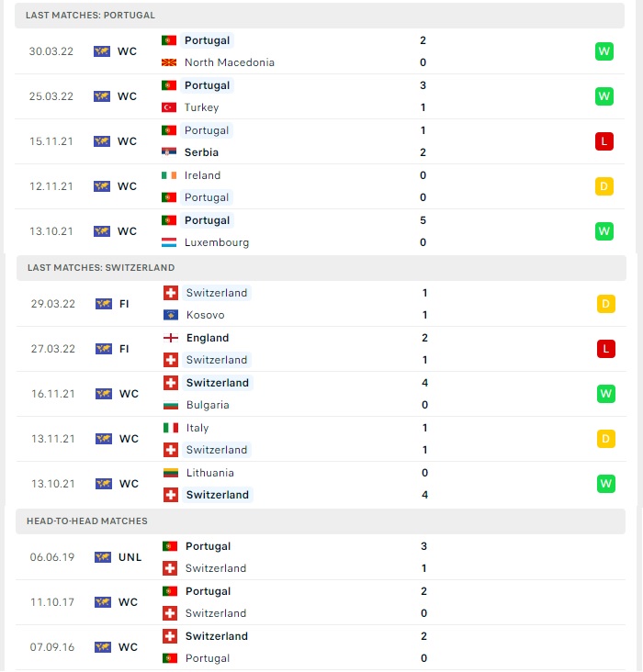Select the Last Matches: Switzerland header
The height and width of the screenshot is (672, 643).
pyautogui.click(x=321, y=268)
